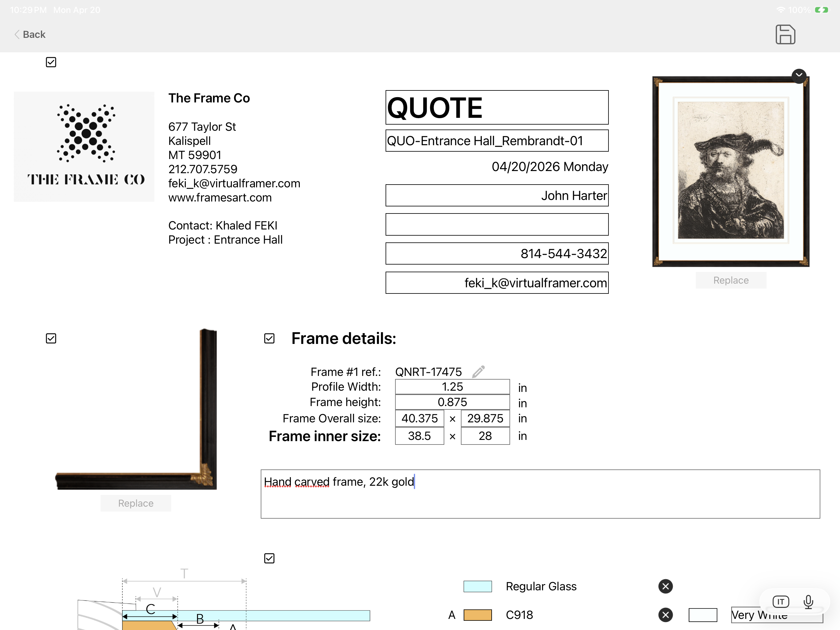This screenshot has height=630, width=840.
Task: Tap the empty customer address field
Action: [x=497, y=224]
